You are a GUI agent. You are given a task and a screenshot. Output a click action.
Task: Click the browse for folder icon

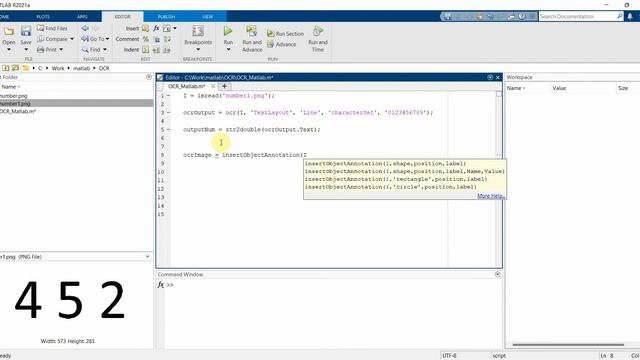[x=16, y=68]
